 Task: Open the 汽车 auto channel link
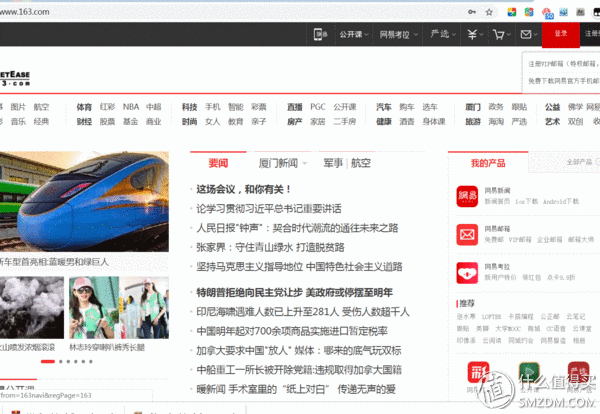pos(384,107)
